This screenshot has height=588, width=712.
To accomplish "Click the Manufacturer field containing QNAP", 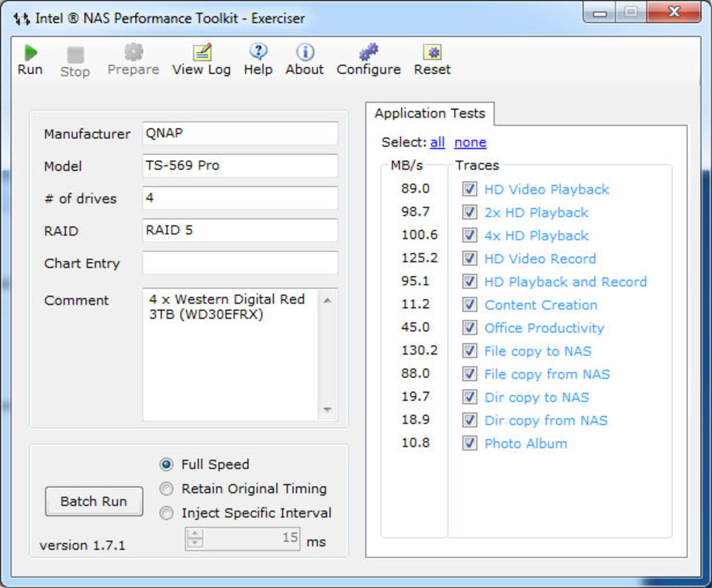I will pyautogui.click(x=240, y=133).
